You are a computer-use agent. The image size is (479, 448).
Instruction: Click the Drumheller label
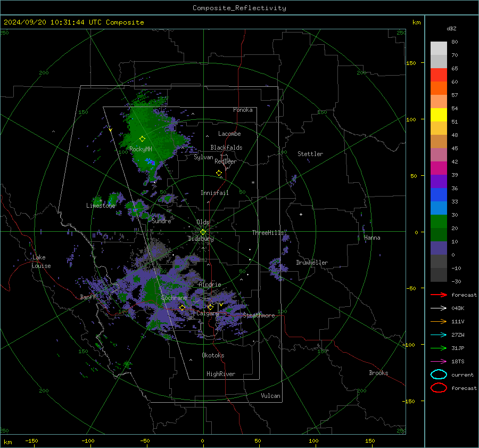click(x=312, y=263)
